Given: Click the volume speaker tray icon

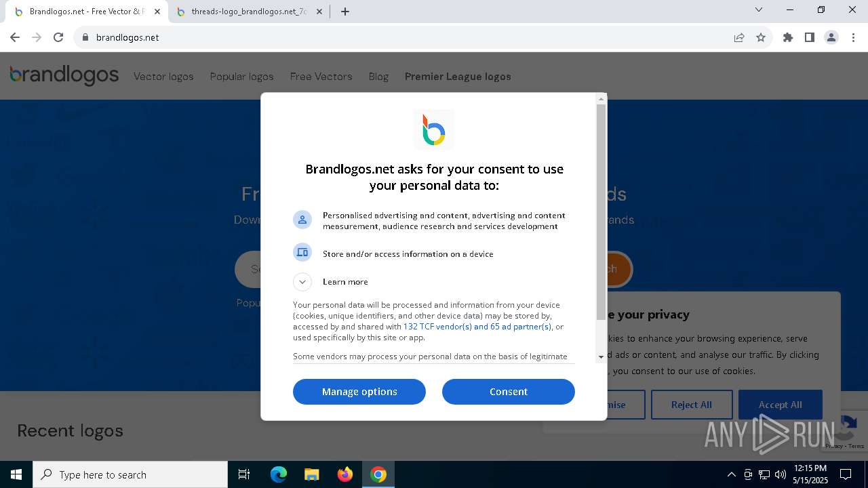Looking at the screenshot, I should click(781, 474).
